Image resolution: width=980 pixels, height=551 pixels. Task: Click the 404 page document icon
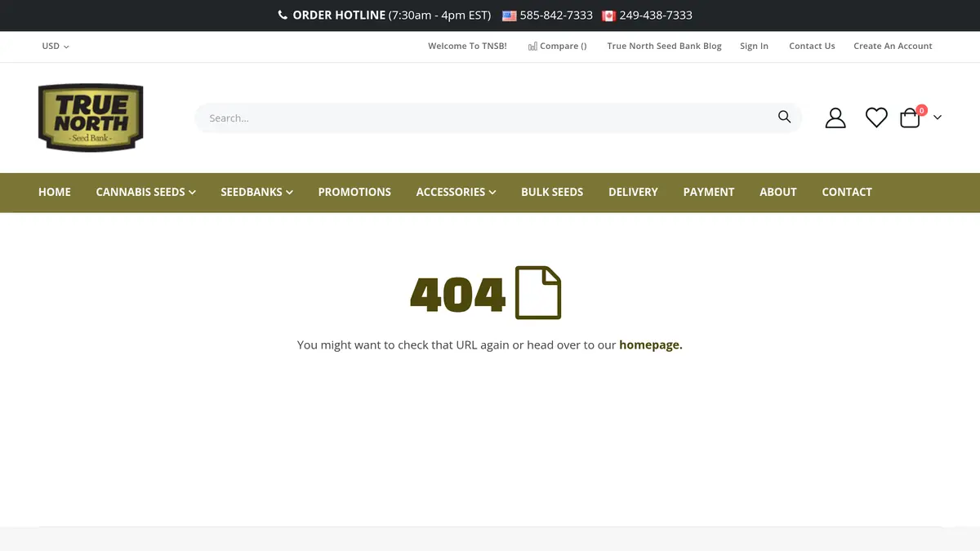click(x=537, y=292)
